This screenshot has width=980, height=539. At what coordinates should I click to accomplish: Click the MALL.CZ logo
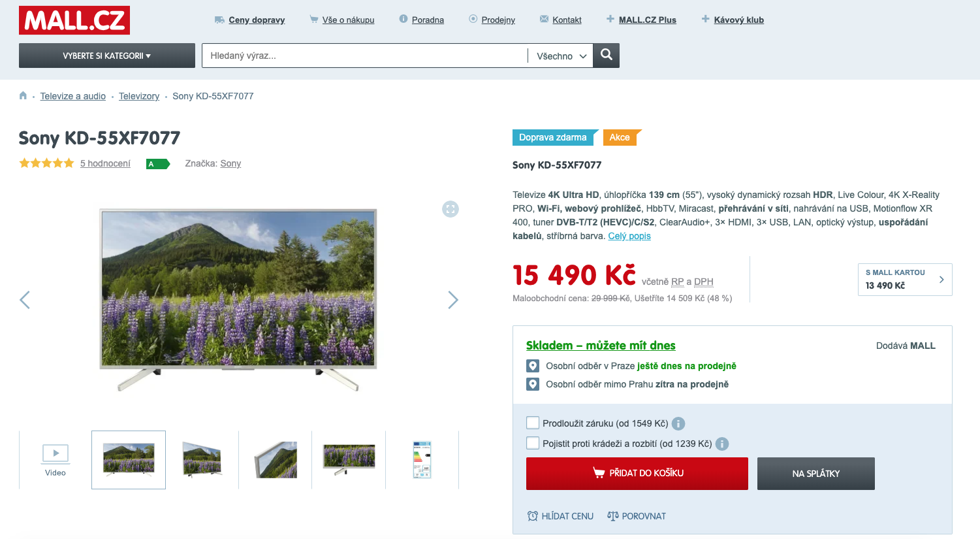coord(74,20)
